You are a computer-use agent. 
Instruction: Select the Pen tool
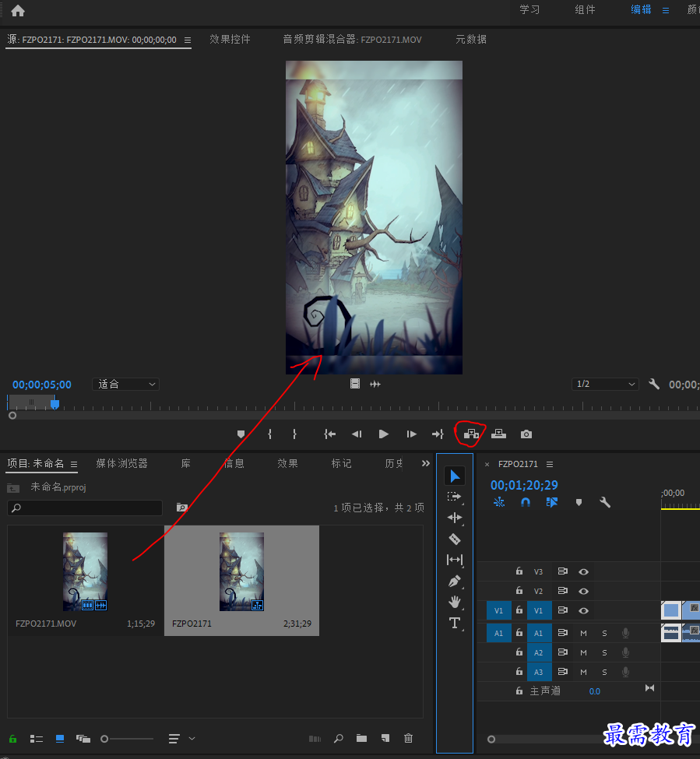pyautogui.click(x=455, y=581)
